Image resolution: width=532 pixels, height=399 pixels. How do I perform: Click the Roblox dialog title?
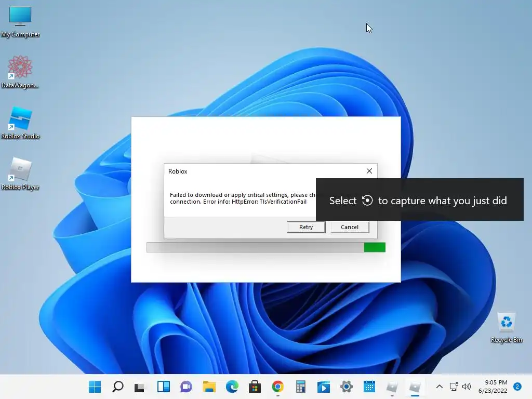[x=178, y=171]
